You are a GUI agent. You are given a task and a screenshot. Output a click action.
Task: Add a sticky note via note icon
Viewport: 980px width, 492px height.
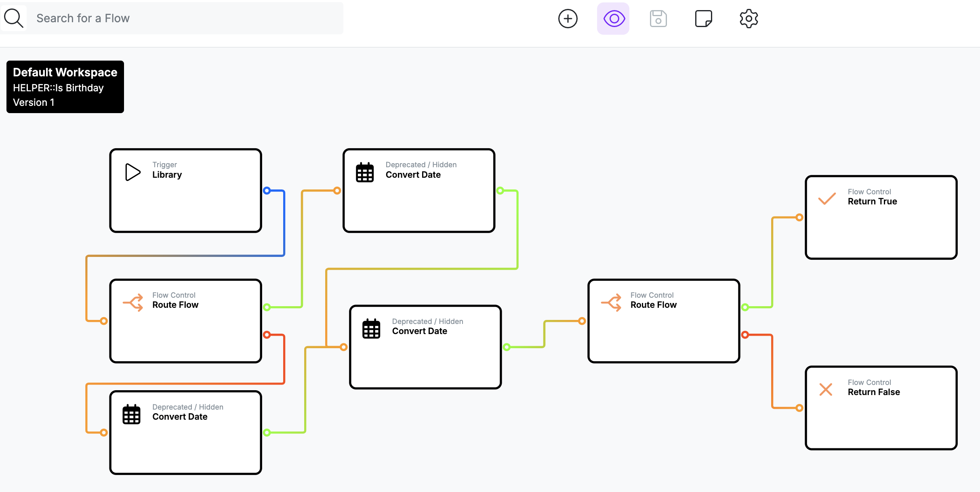(703, 19)
